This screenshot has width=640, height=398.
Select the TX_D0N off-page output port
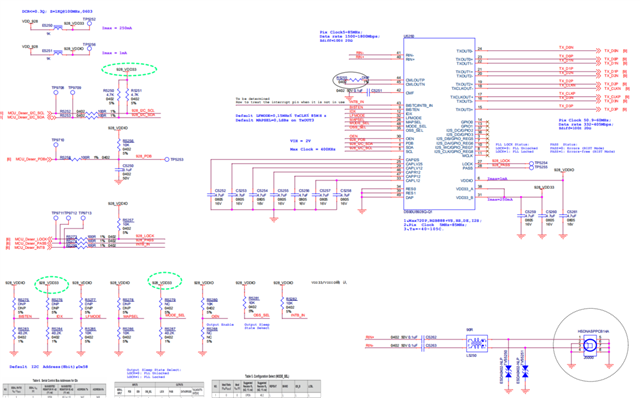[611, 51]
